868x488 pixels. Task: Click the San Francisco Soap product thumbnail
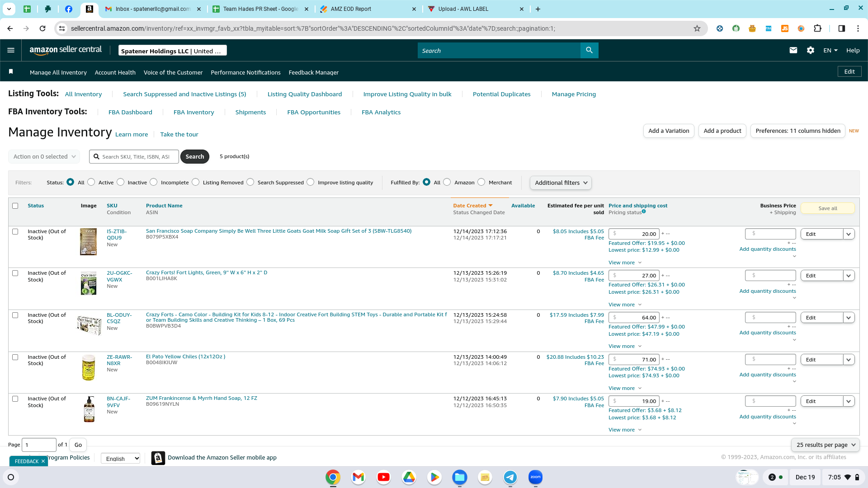click(88, 242)
